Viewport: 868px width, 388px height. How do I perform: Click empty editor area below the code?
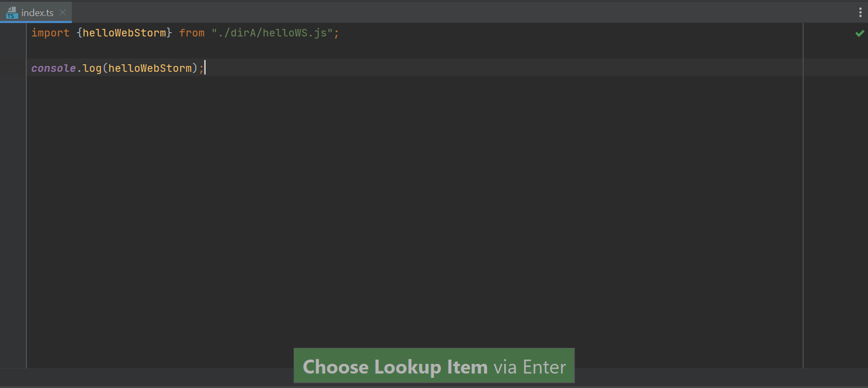pyautogui.click(x=375, y=214)
